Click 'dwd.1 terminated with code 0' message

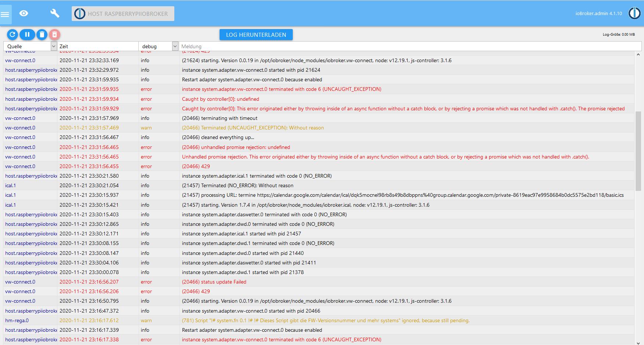tap(258, 243)
